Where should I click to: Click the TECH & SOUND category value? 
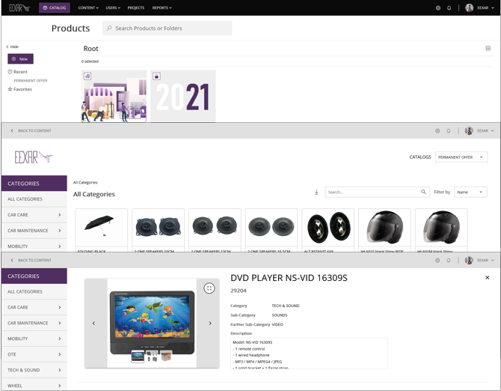click(x=285, y=306)
